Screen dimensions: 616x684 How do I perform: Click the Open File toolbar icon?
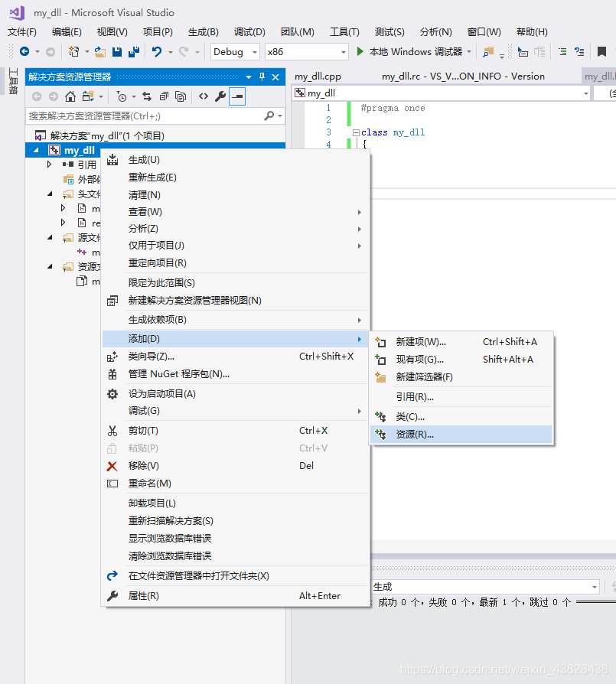(x=100, y=52)
